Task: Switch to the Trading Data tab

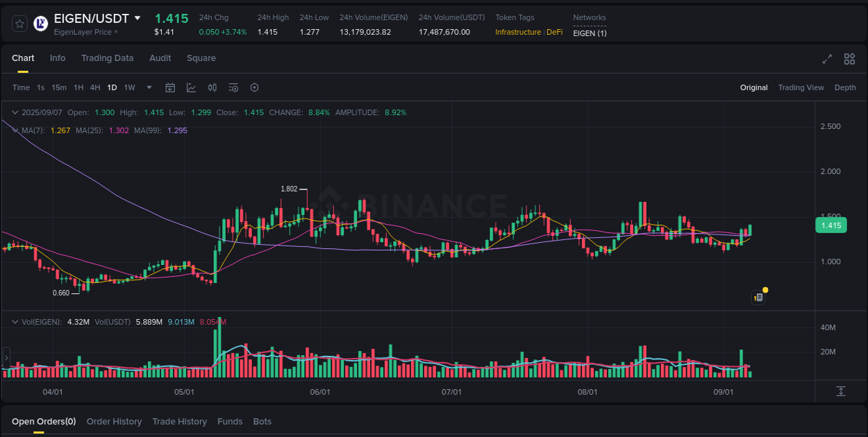Action: point(107,58)
